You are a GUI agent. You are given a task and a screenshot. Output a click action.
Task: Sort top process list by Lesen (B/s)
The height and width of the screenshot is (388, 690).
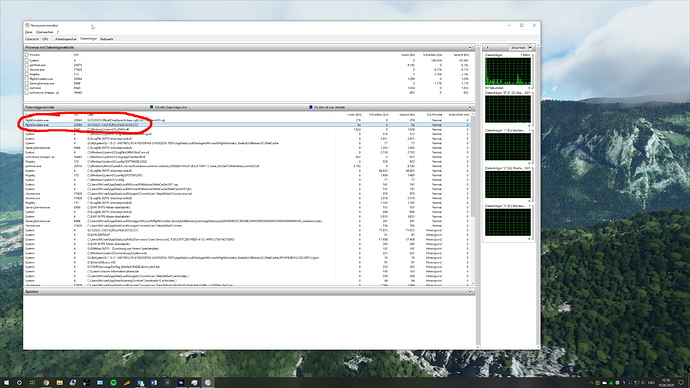tap(408, 55)
